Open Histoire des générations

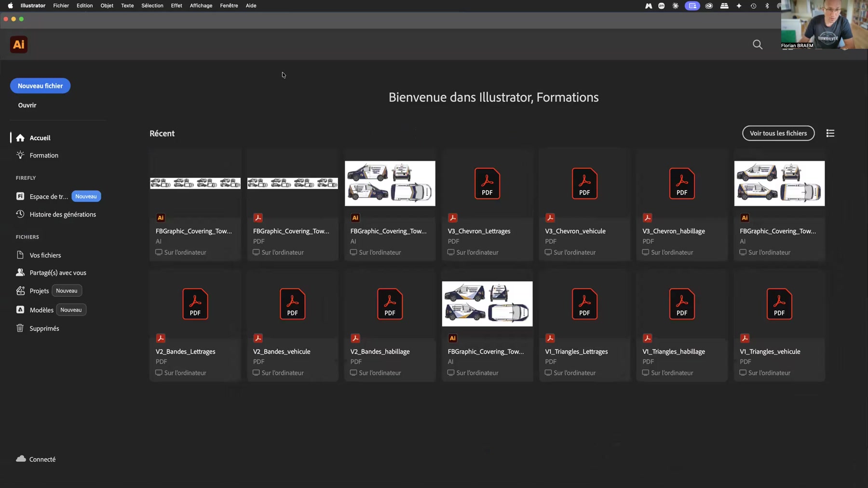click(x=56, y=214)
